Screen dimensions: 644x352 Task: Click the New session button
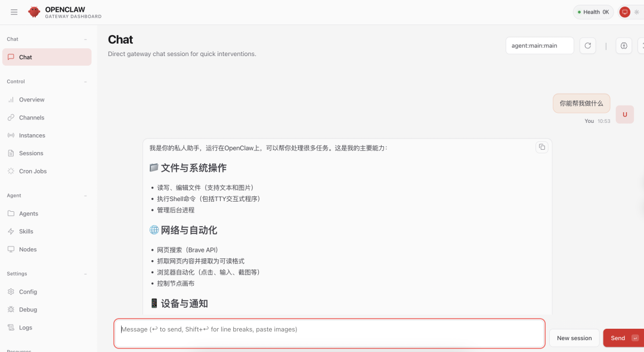(574, 338)
